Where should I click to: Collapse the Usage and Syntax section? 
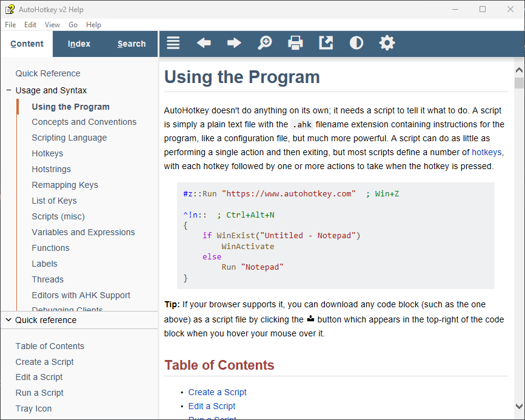coord(9,90)
